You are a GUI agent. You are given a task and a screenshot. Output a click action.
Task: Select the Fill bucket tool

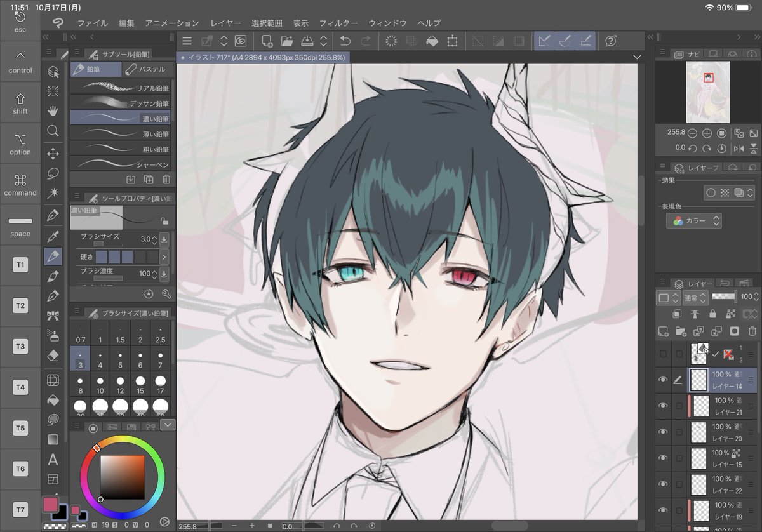[x=53, y=400]
